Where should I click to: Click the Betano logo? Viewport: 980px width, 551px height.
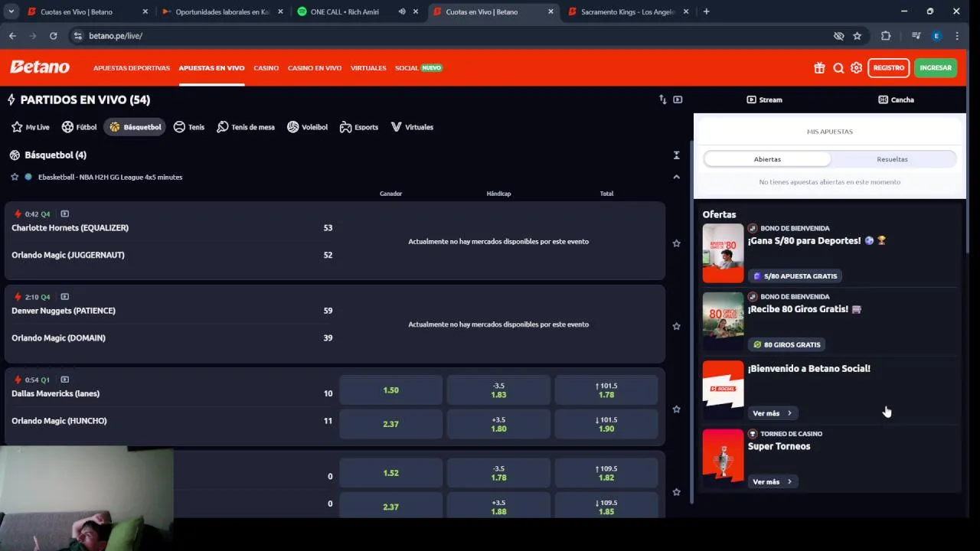[x=40, y=67]
